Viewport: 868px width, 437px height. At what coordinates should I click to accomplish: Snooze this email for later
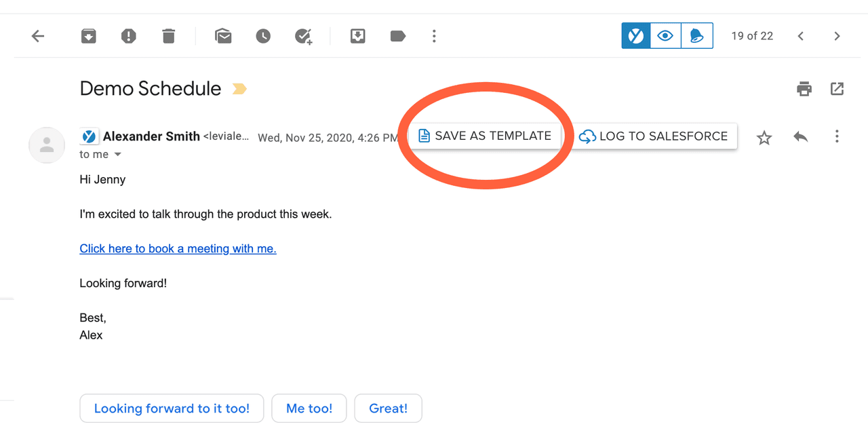[x=263, y=35]
